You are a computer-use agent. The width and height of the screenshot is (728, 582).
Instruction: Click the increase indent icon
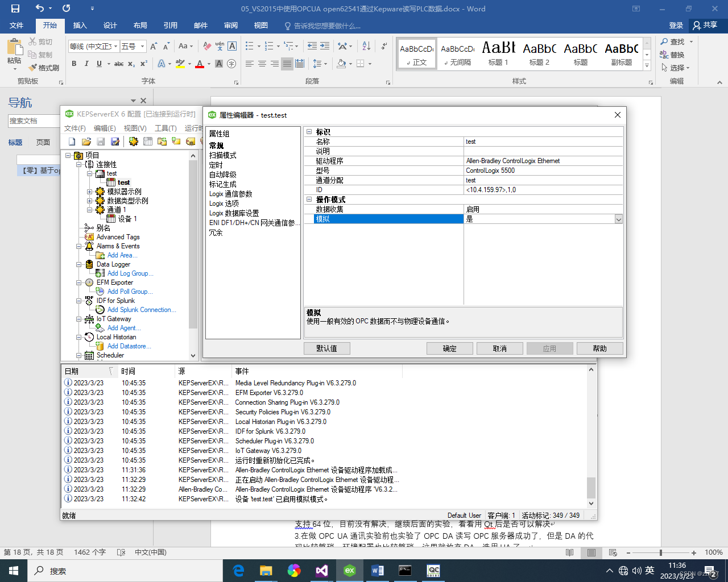tap(325, 46)
